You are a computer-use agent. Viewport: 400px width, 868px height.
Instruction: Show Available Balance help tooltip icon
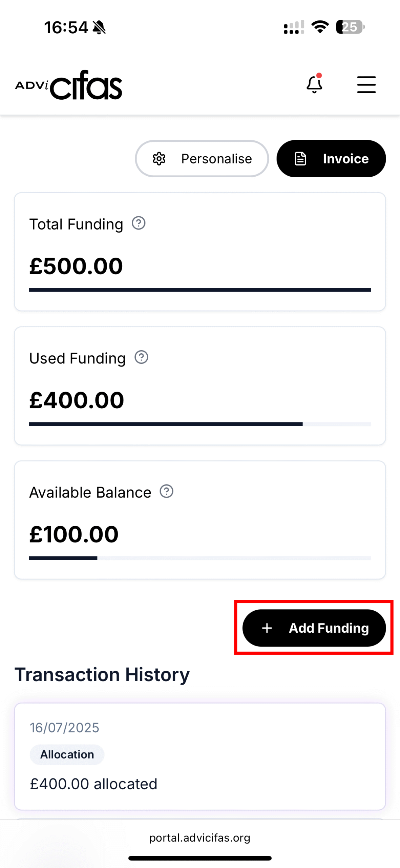tap(166, 491)
